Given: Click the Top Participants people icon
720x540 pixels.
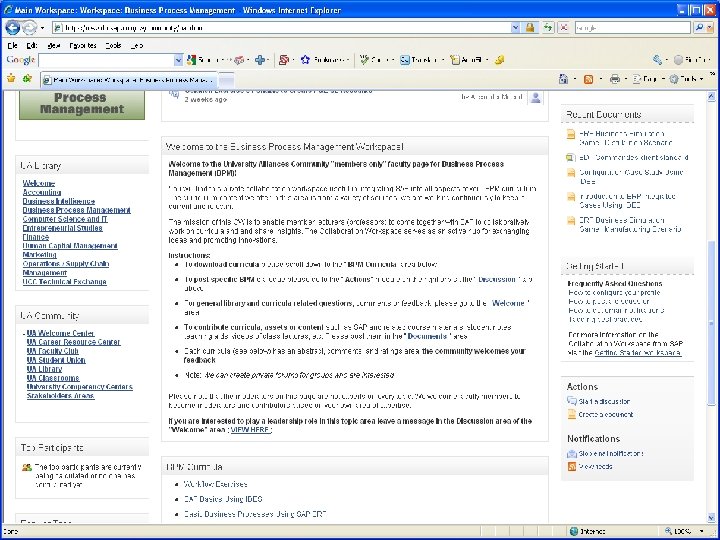Looking at the screenshot, I should (x=27, y=467).
